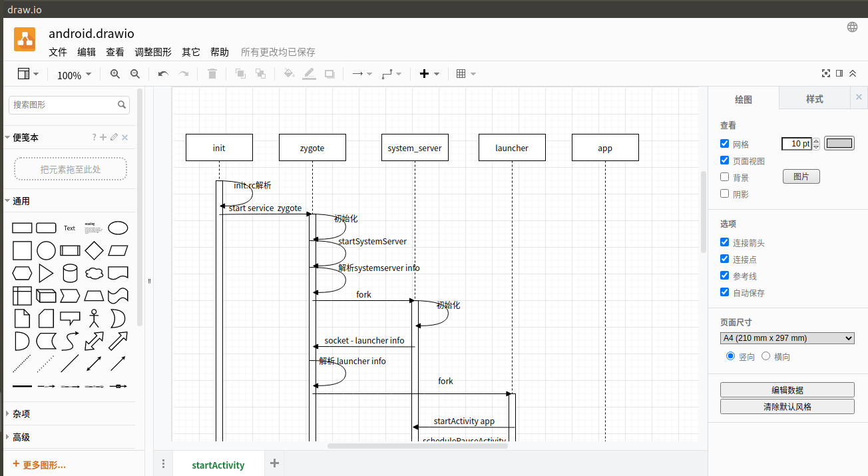
Task: Enable the 背景 checkbox
Action: (725, 176)
